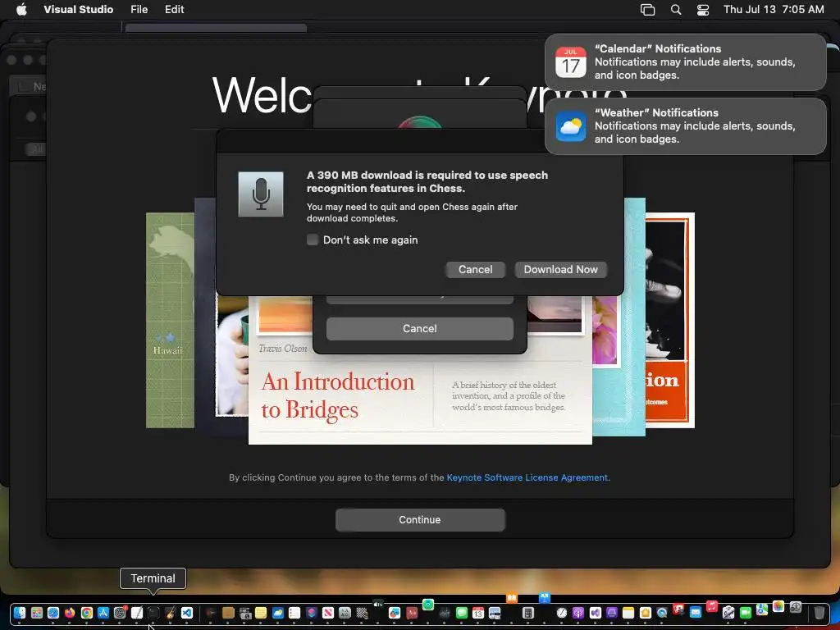Open Launchpad from the Dock

point(36,613)
